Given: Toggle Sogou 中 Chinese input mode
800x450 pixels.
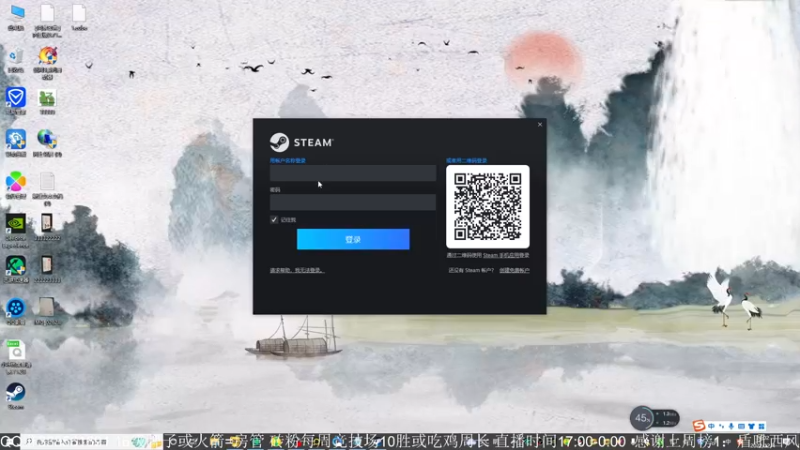Looking at the screenshot, I should [711, 426].
